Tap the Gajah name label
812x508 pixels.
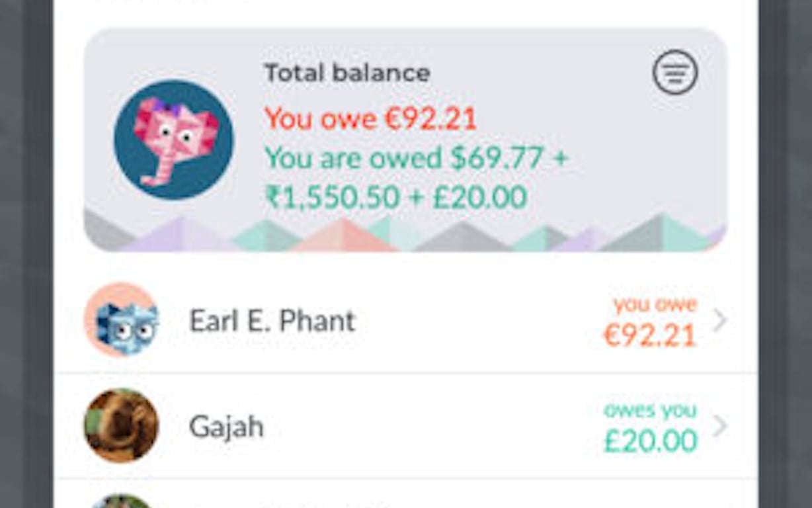pos(226,427)
